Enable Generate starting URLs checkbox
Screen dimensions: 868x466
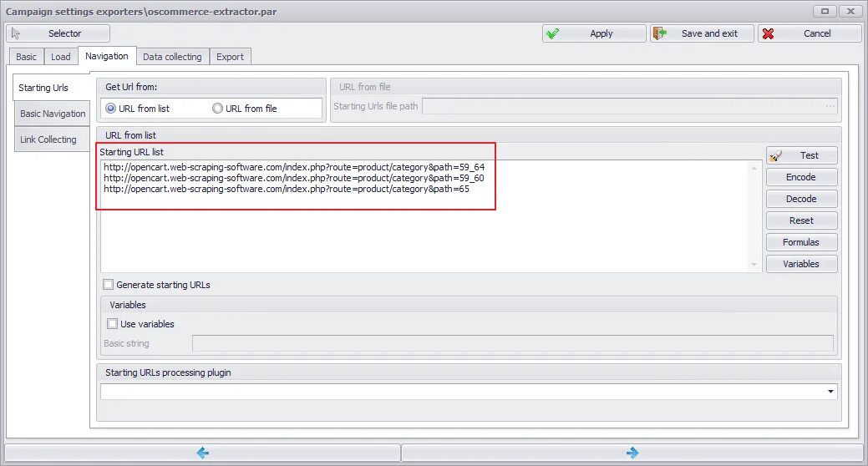coord(109,285)
